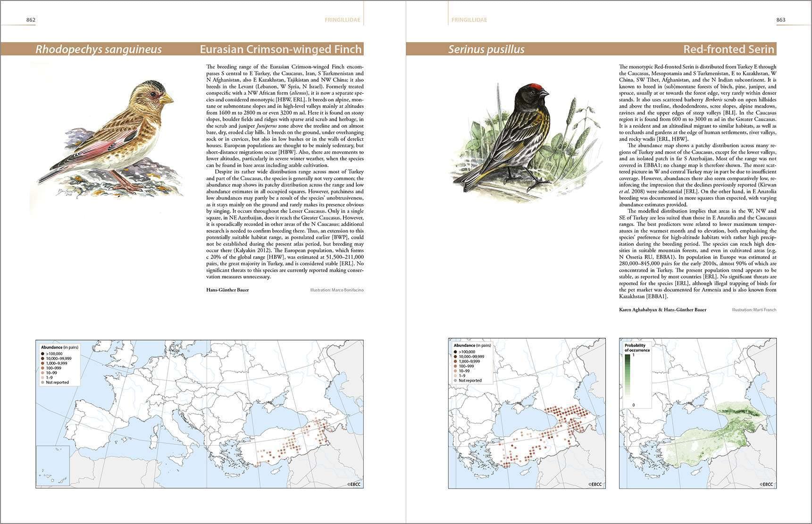Click the Red-fronted Serin title

(x=729, y=49)
